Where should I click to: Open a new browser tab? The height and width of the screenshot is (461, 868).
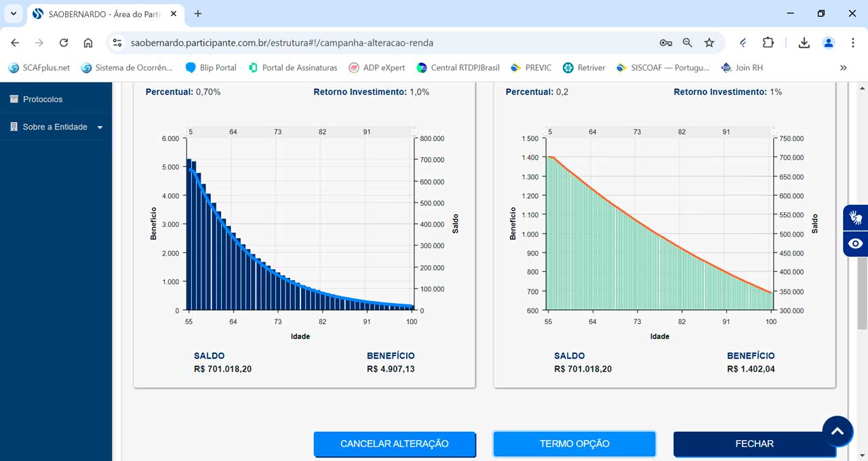(x=198, y=14)
